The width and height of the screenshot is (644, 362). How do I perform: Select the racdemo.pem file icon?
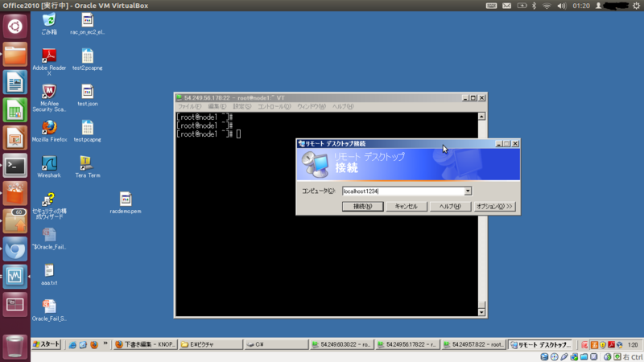click(126, 203)
